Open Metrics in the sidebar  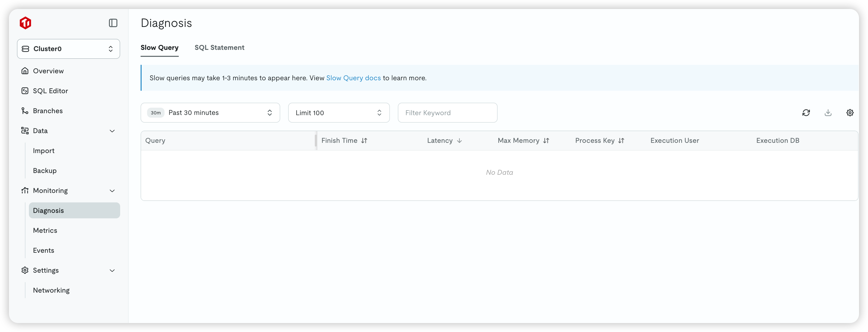pyautogui.click(x=45, y=230)
